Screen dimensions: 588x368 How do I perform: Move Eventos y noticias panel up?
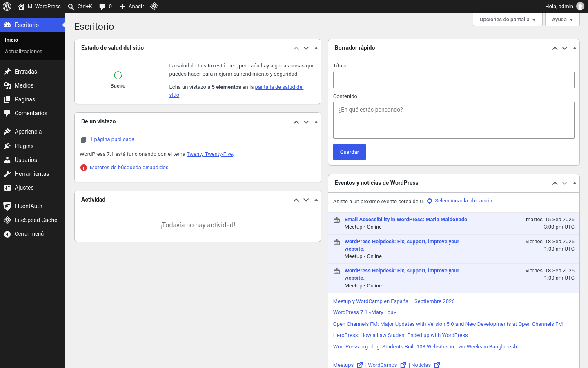(x=555, y=183)
